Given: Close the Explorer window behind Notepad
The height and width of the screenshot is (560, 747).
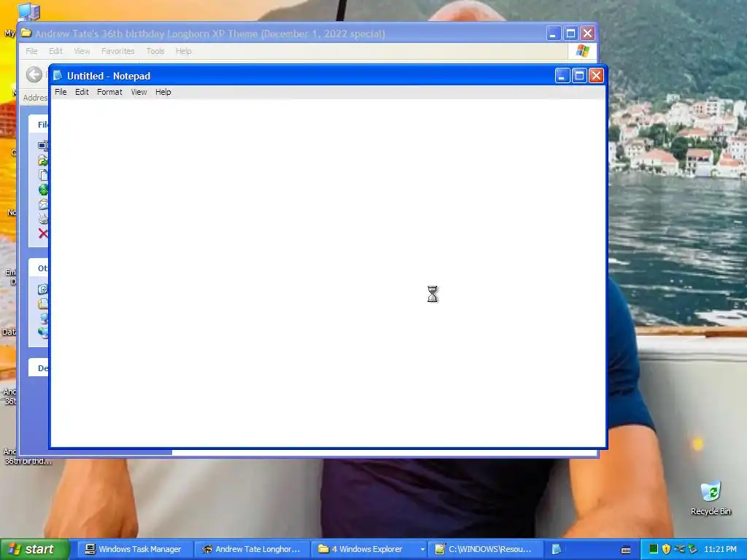Looking at the screenshot, I should (588, 34).
